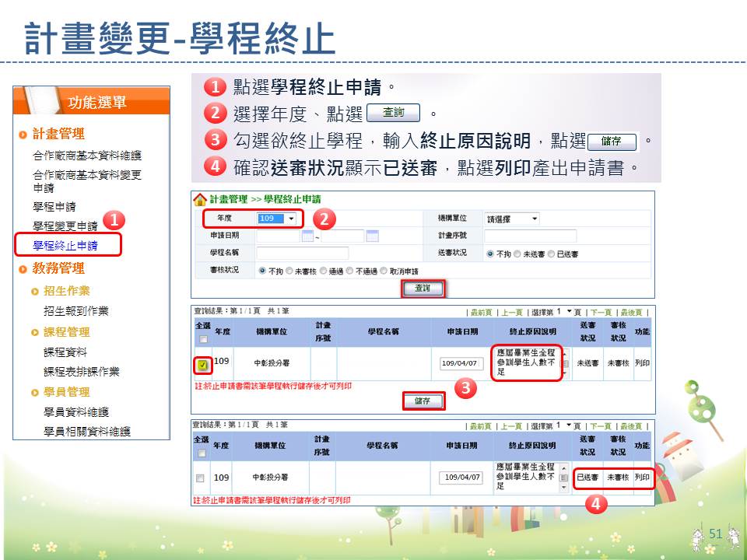Click the home icon beside 計畫管理 breadcrumb
This screenshot has width=747, height=560.
coord(200,199)
